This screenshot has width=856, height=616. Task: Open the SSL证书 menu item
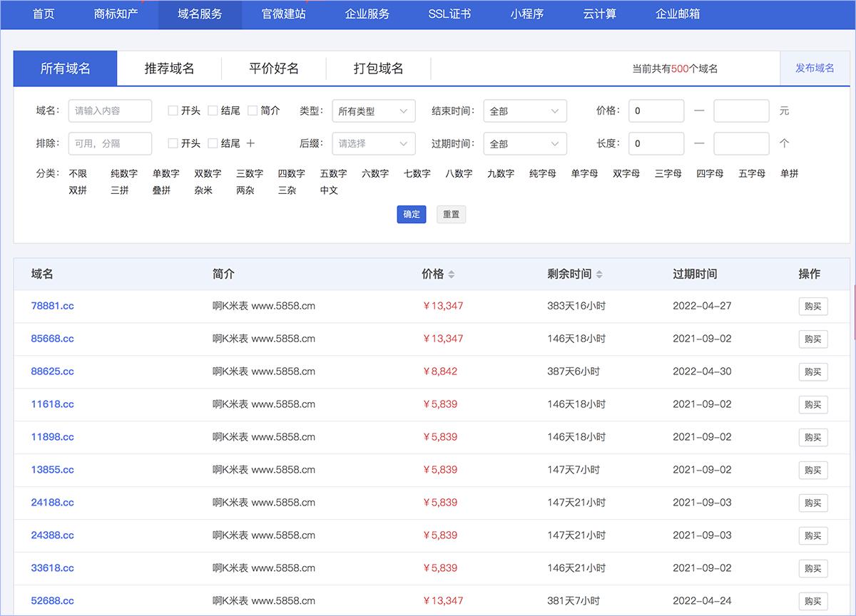[x=449, y=14]
